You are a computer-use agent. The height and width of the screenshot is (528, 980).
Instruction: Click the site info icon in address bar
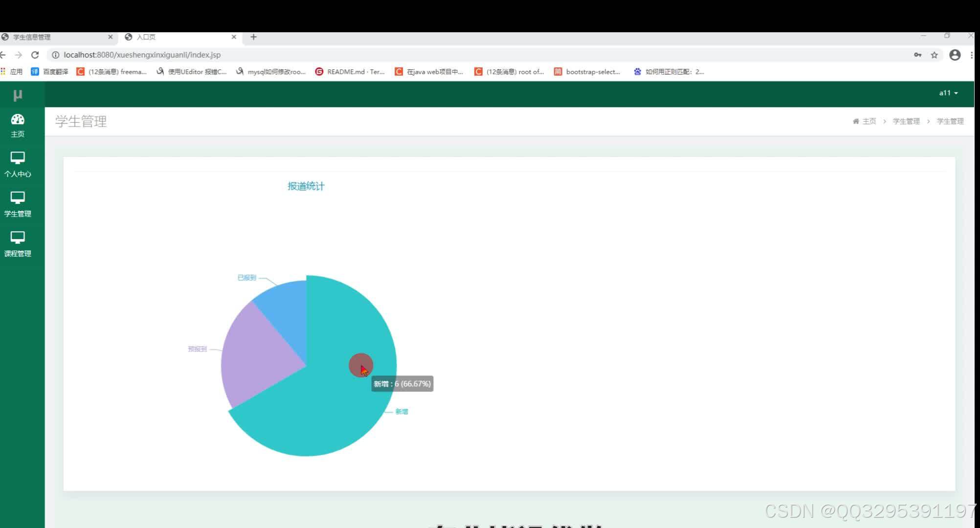55,55
